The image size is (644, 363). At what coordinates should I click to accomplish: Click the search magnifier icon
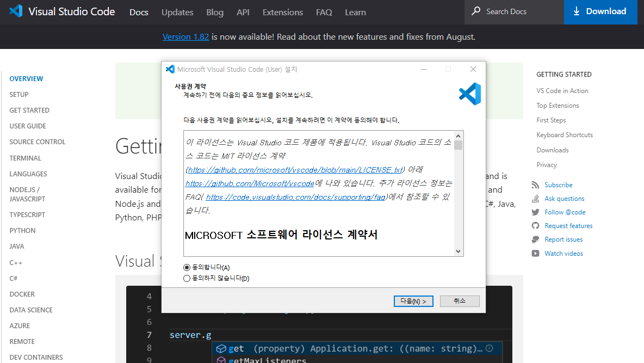pyautogui.click(x=476, y=11)
